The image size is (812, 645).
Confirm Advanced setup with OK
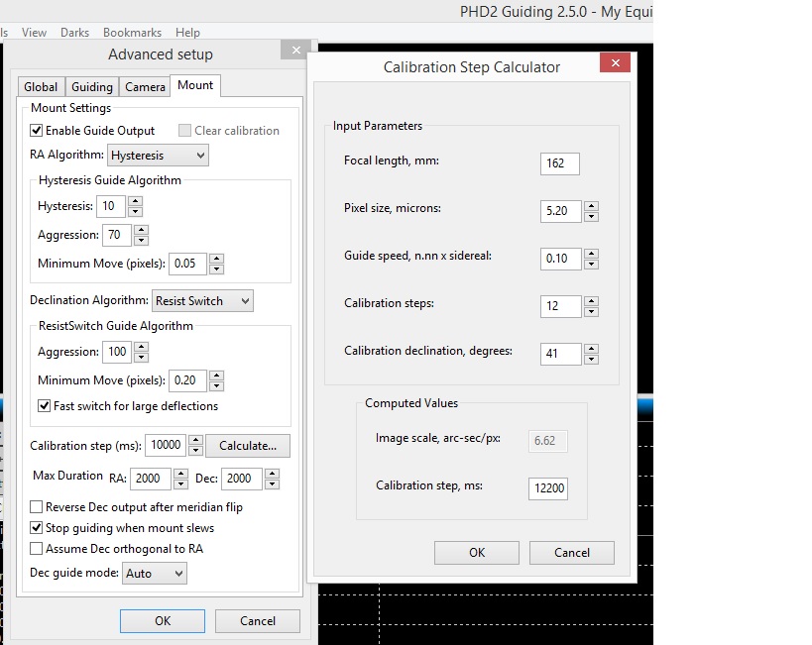click(163, 620)
